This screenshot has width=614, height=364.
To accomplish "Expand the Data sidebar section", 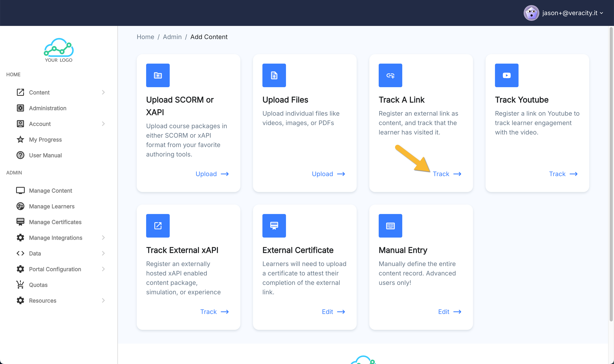I will click(x=103, y=253).
